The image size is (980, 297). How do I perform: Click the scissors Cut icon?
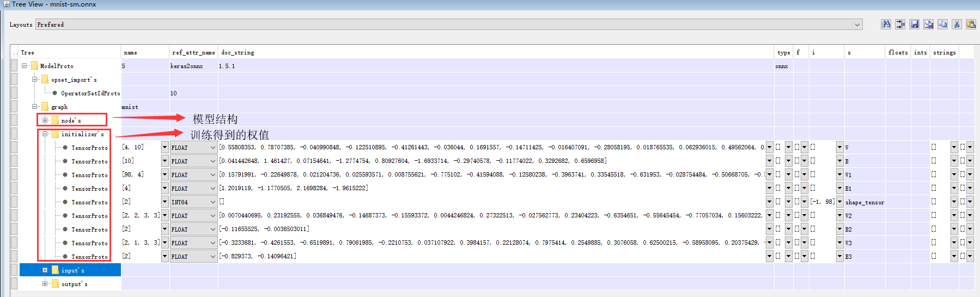[957, 24]
